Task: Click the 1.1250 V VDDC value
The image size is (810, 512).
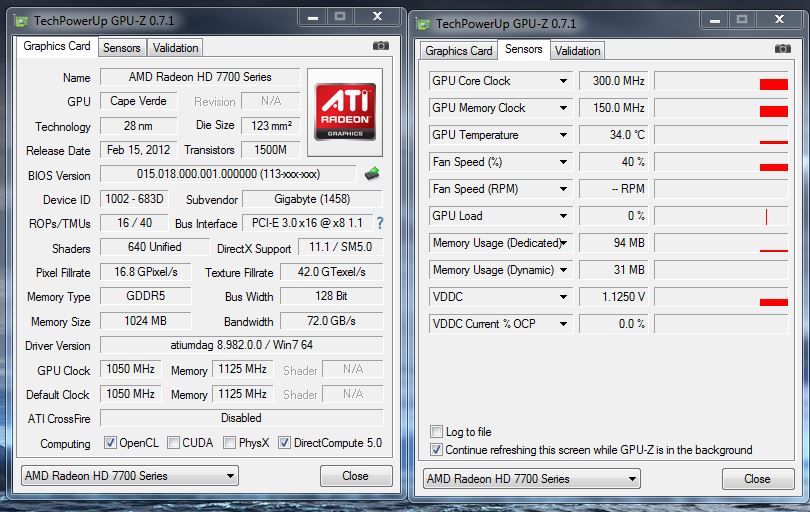Action: click(613, 297)
